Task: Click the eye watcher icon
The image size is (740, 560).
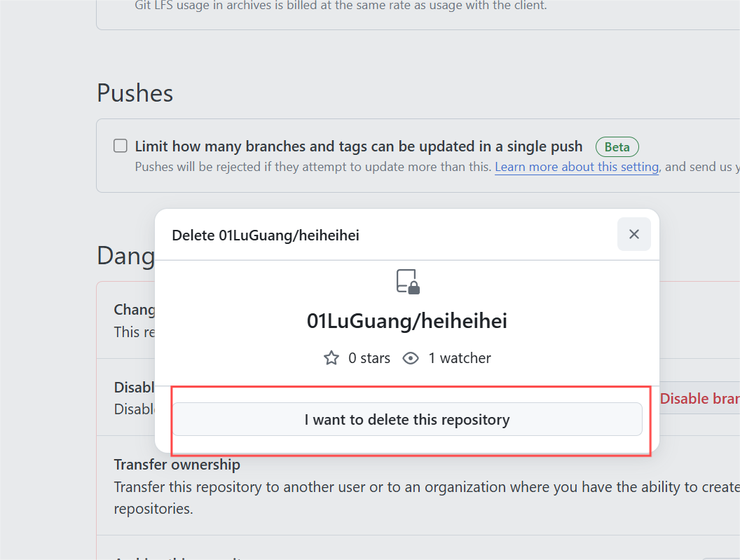Action: [411, 358]
